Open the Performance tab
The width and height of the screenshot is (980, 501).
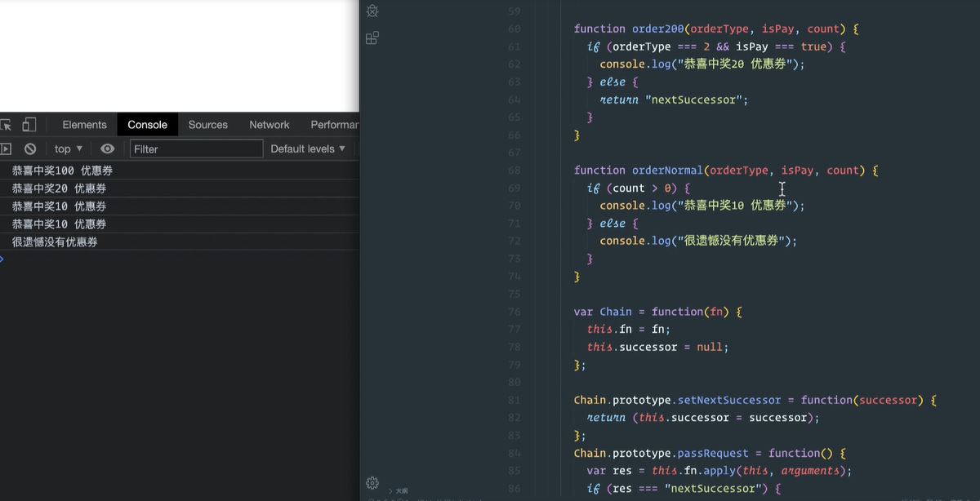click(x=334, y=125)
